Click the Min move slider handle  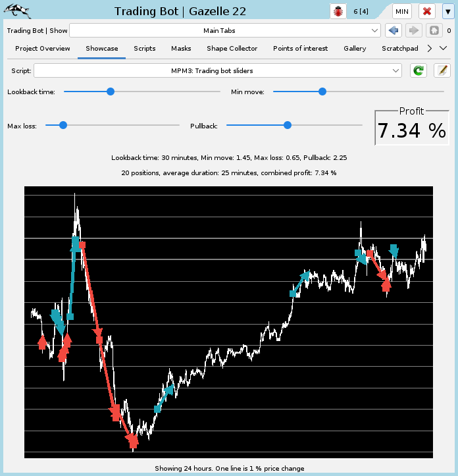[x=322, y=92]
